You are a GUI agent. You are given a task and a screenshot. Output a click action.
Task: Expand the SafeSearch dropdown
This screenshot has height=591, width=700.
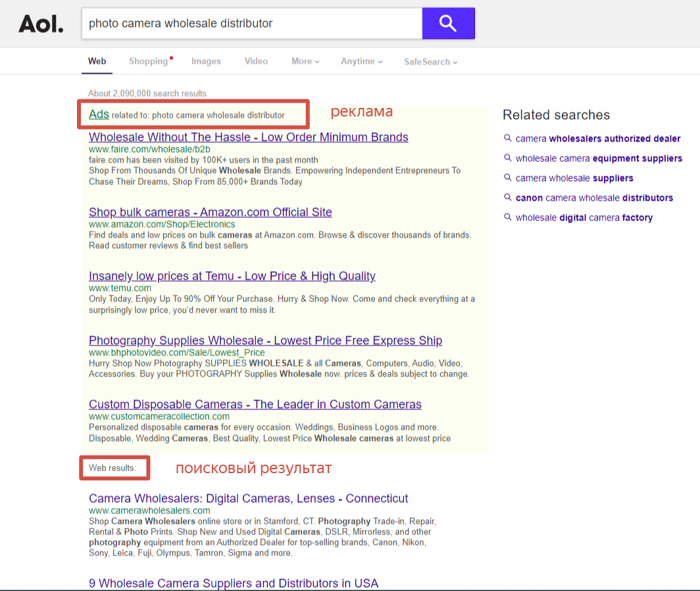coord(431,62)
